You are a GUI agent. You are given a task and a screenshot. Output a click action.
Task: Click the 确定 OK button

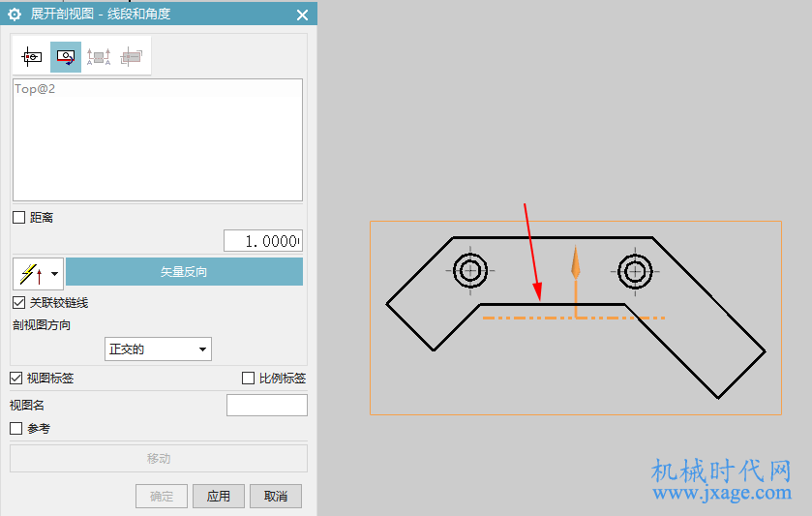[162, 497]
